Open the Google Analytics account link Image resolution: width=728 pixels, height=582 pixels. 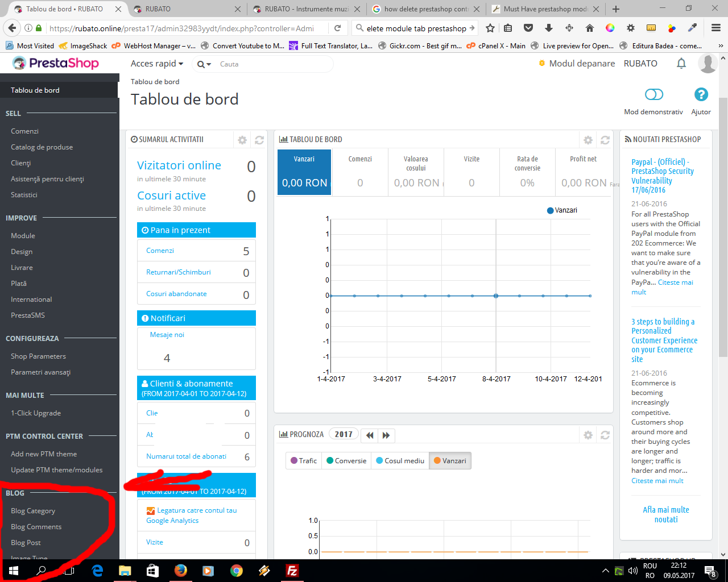(x=192, y=516)
